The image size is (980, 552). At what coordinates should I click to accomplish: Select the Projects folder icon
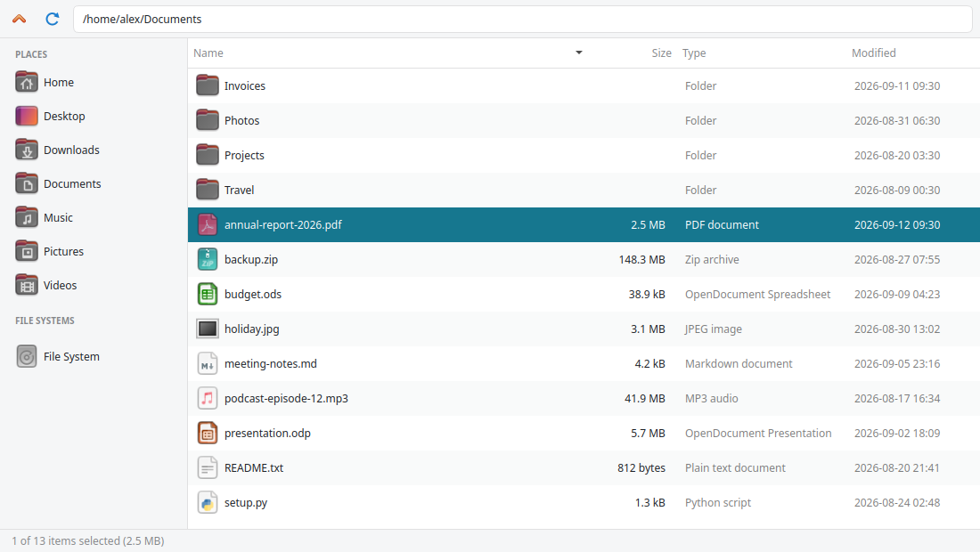(x=207, y=155)
